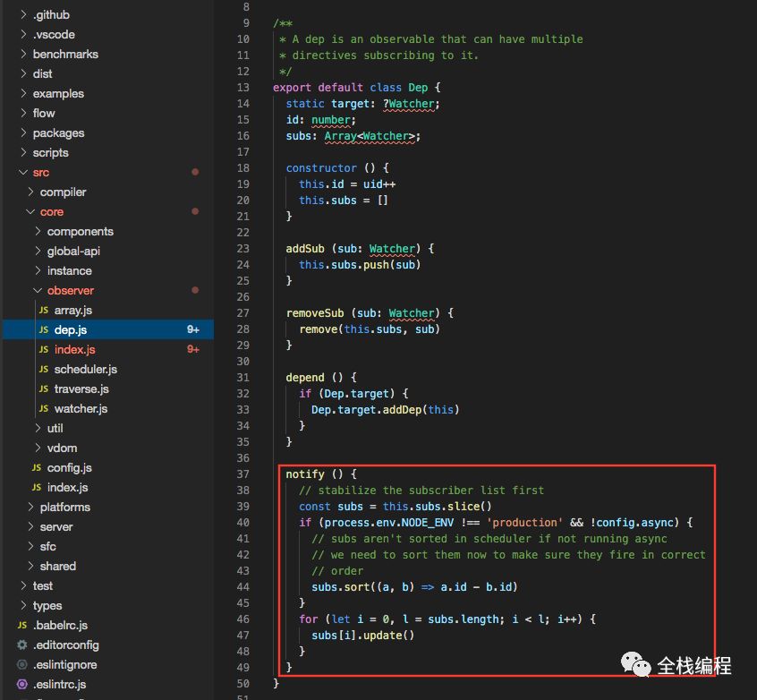Click the 'notify' method name
The width and height of the screenshot is (757, 700).
[x=305, y=474]
